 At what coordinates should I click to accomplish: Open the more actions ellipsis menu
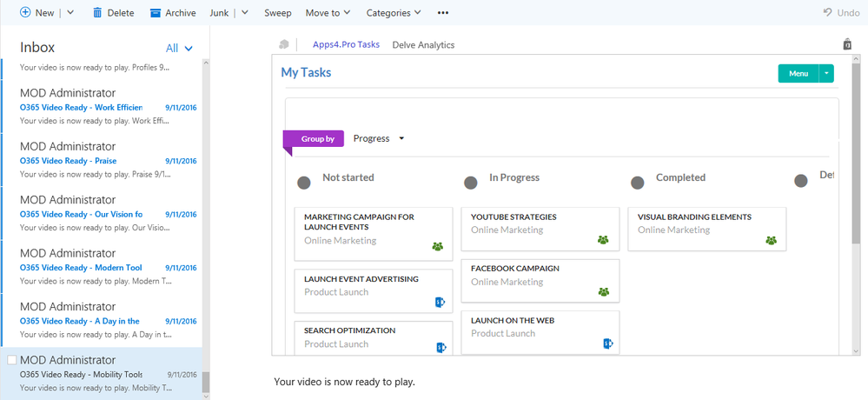coord(443,13)
